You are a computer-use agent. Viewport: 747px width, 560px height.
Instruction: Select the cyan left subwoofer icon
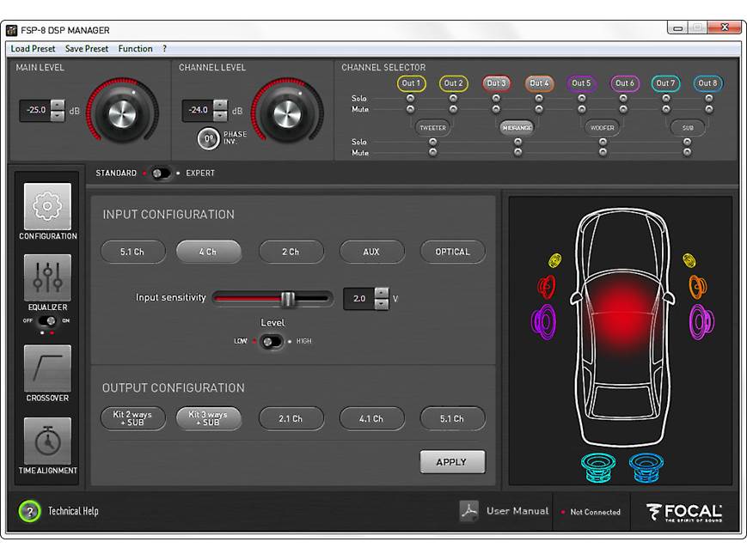[598, 467]
